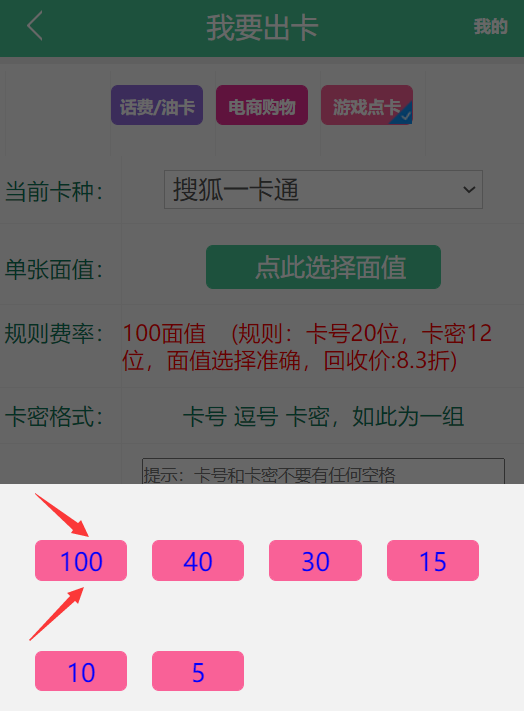Click the 卡密格式 format hint text
The width and height of the screenshot is (524, 711).
pyautogui.click(x=323, y=416)
